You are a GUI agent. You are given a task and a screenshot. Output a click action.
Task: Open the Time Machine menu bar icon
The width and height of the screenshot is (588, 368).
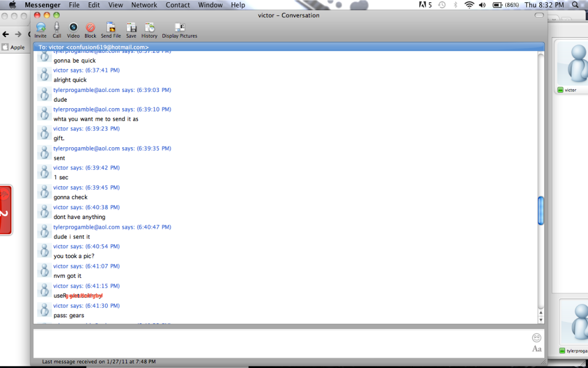click(442, 5)
